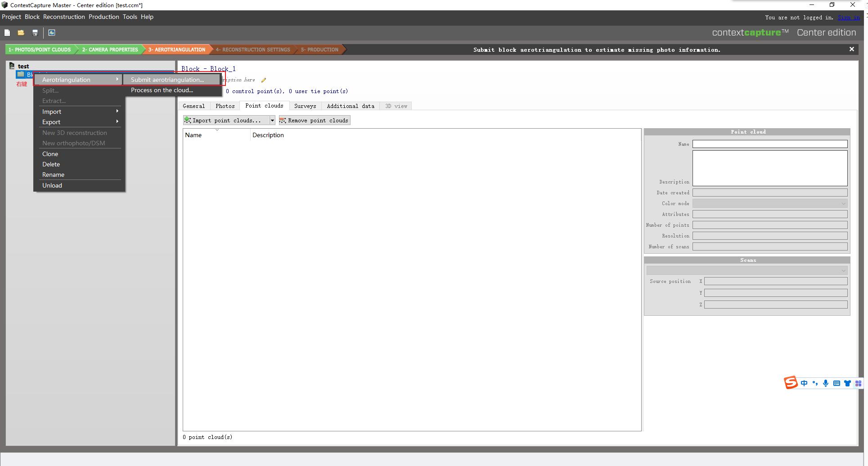The image size is (868, 466).
Task: Click the point cloud Description text area
Action: click(x=769, y=168)
